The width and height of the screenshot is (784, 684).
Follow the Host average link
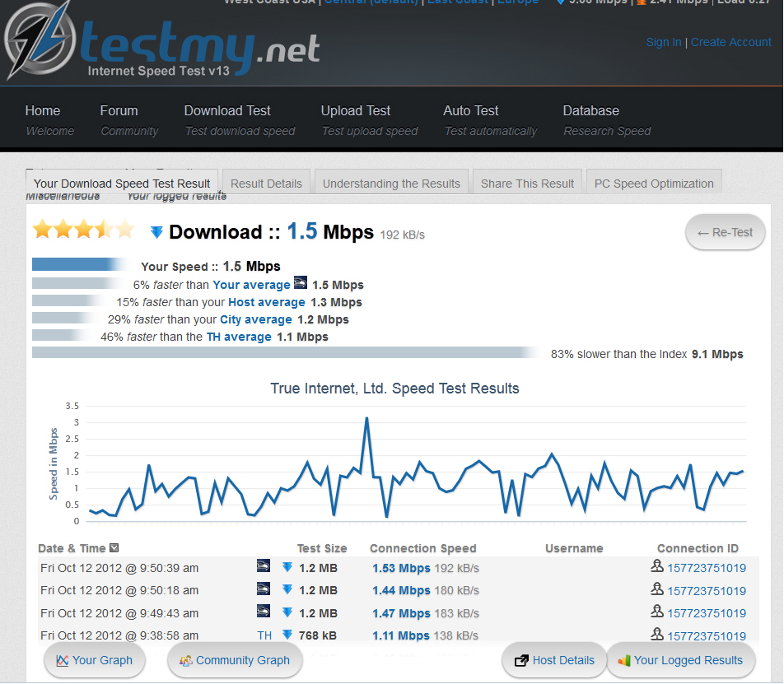[x=267, y=302]
